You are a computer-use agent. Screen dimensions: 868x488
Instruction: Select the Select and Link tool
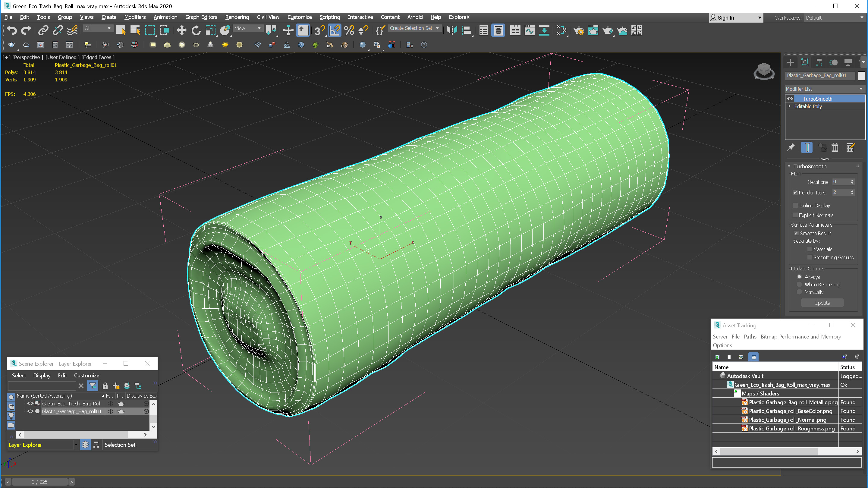43,31
